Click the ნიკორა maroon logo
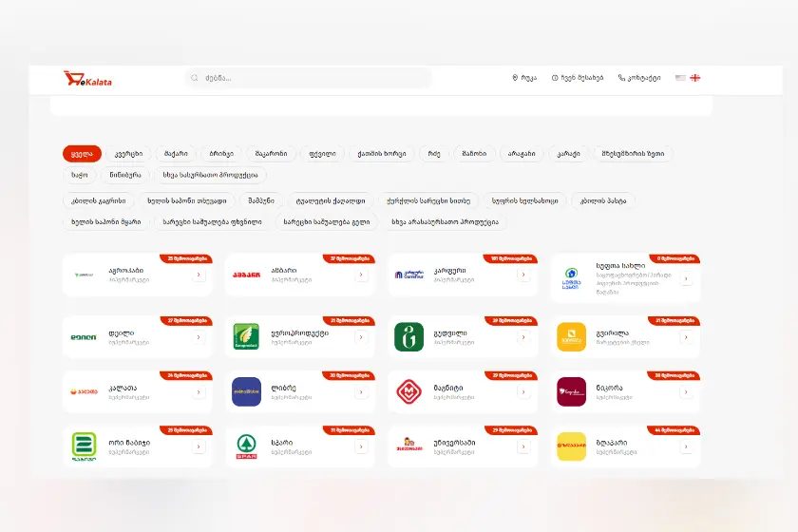798x532 pixels. coord(572,392)
